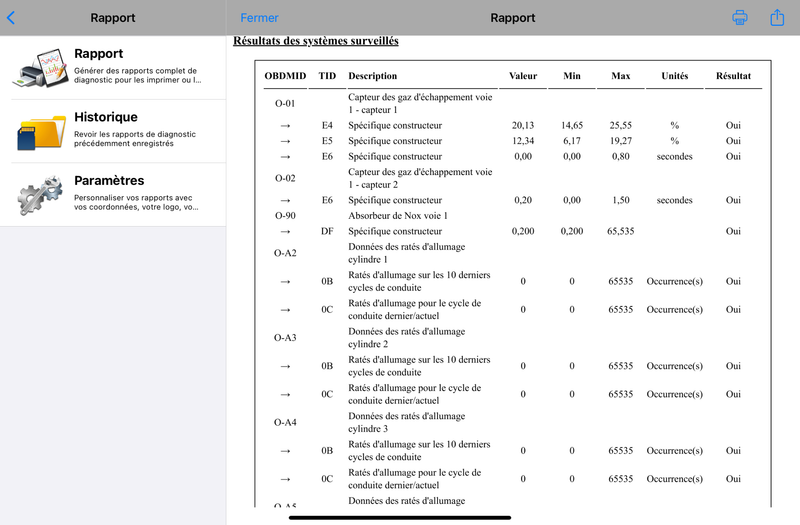Click the Max value 25,55
Image resolution: width=800 pixels, height=525 pixels.
[620, 126]
